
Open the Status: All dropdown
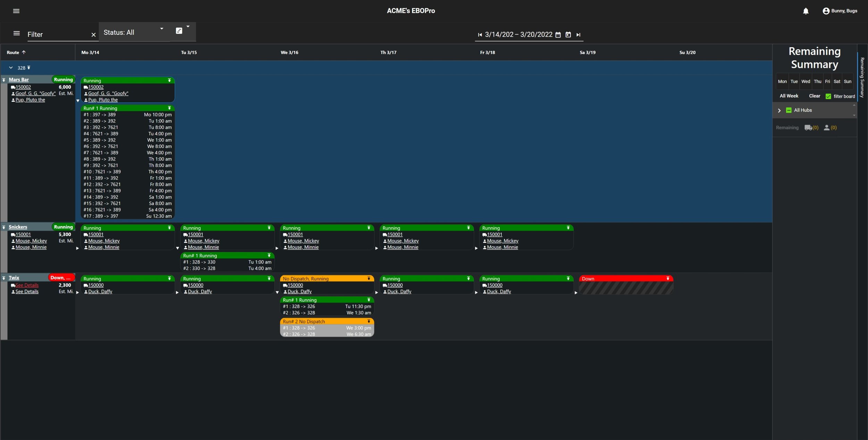134,32
